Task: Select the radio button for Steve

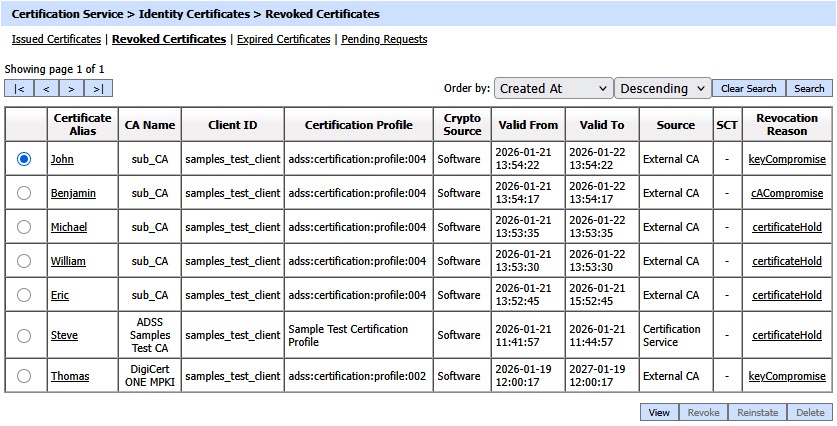Action: pyautogui.click(x=24, y=335)
